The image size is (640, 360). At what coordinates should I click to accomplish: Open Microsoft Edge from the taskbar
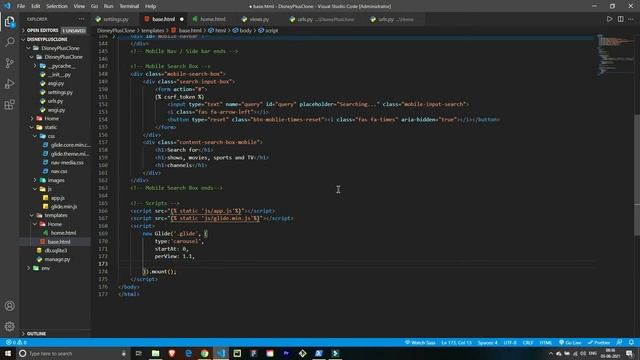click(188, 353)
